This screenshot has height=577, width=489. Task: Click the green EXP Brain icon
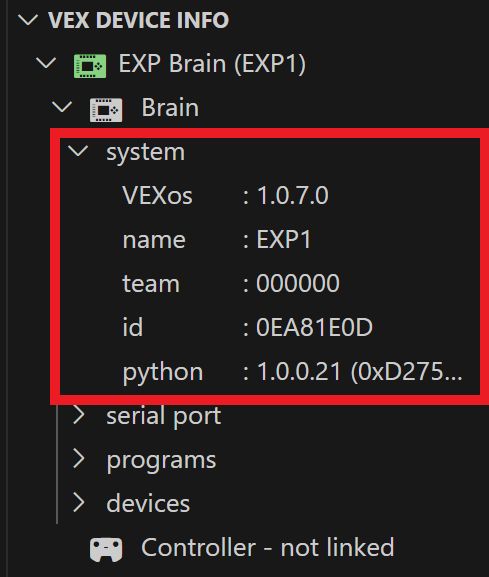tap(90, 66)
